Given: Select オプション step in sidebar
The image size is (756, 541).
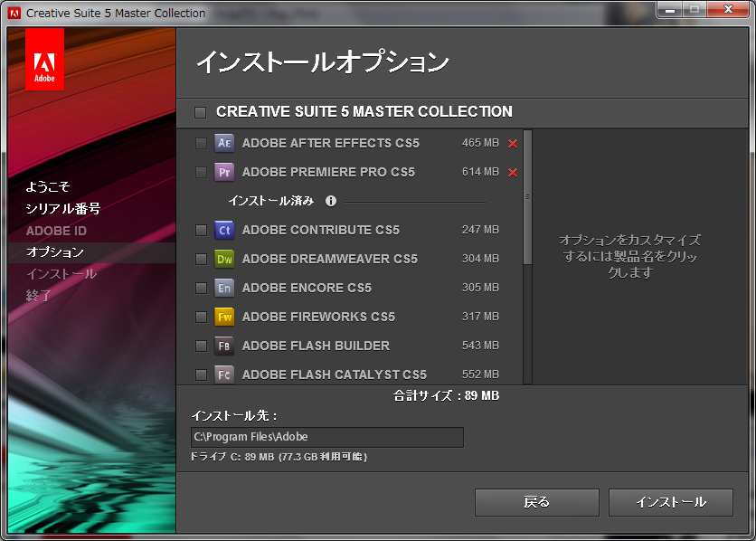Looking at the screenshot, I should pyautogui.click(x=55, y=252).
